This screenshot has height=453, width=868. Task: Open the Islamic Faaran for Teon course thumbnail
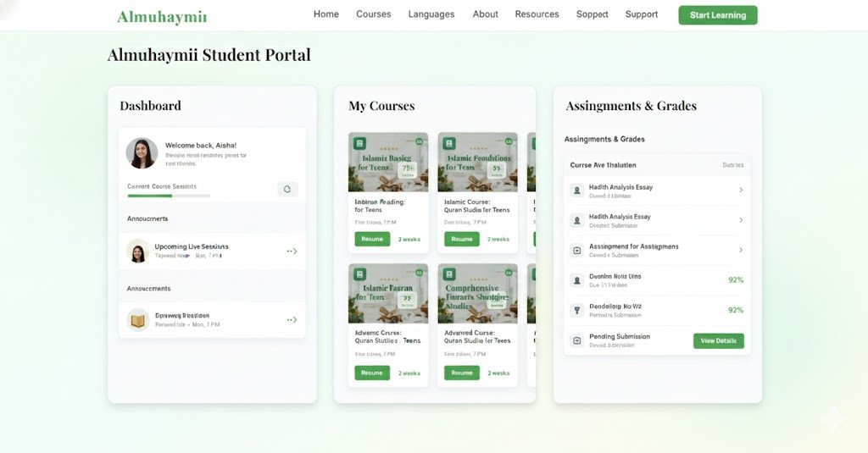click(388, 293)
